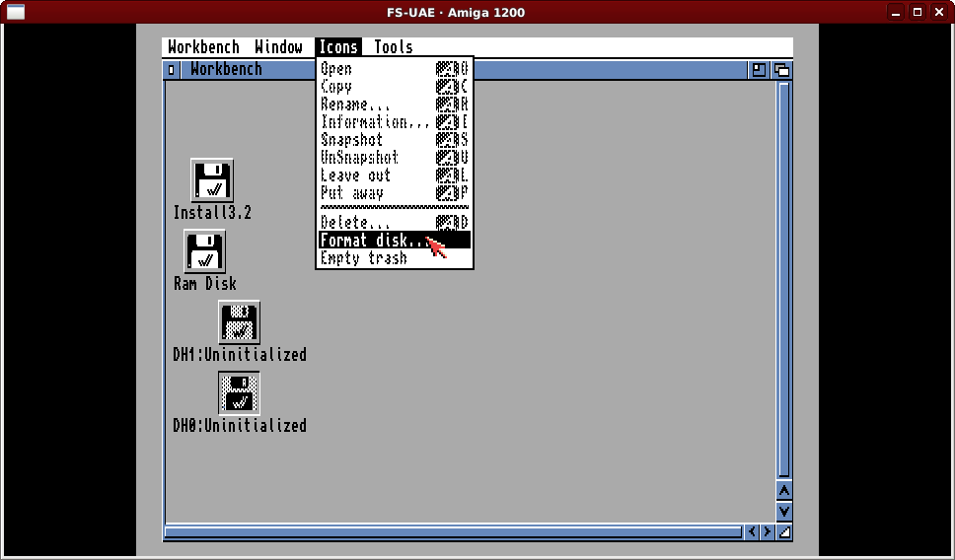Select the Ram Disk icon
Image resolution: width=955 pixels, height=560 pixels.
point(204,251)
